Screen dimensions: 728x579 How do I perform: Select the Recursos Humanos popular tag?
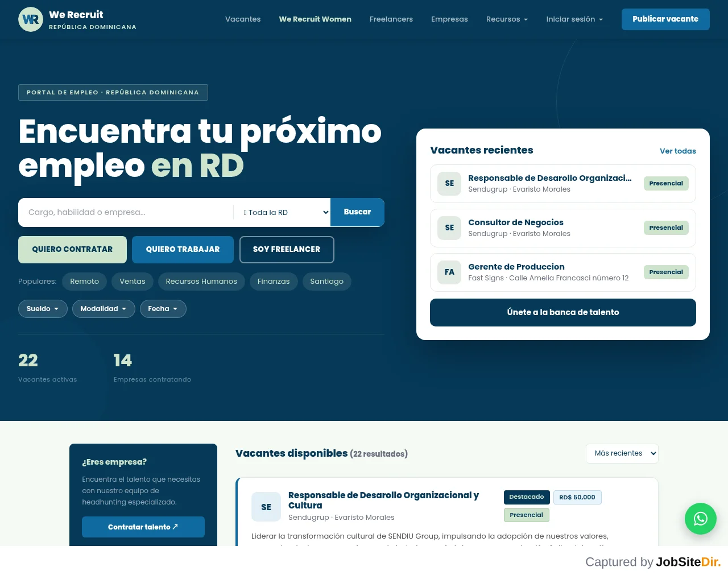coord(201,282)
